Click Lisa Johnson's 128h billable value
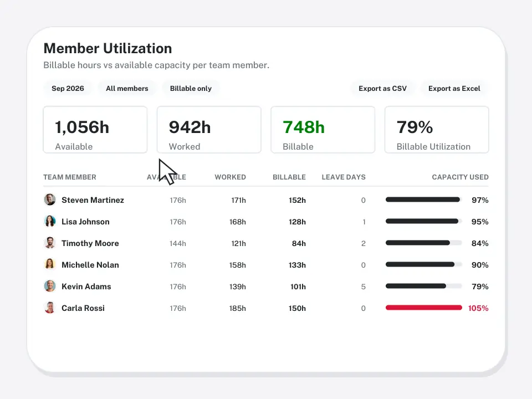532x399 pixels. coord(297,222)
